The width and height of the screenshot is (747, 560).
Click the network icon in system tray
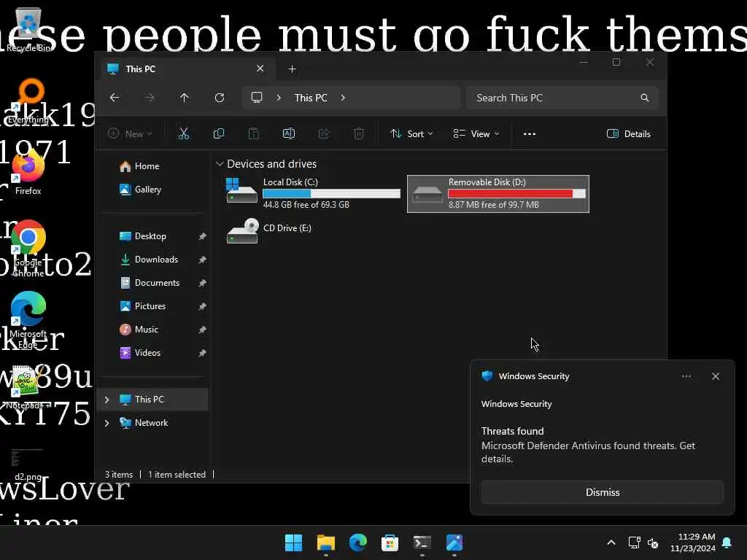634,542
